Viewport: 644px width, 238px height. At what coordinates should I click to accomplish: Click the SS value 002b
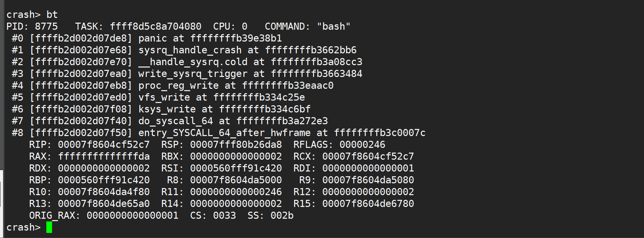pyautogui.click(x=282, y=215)
